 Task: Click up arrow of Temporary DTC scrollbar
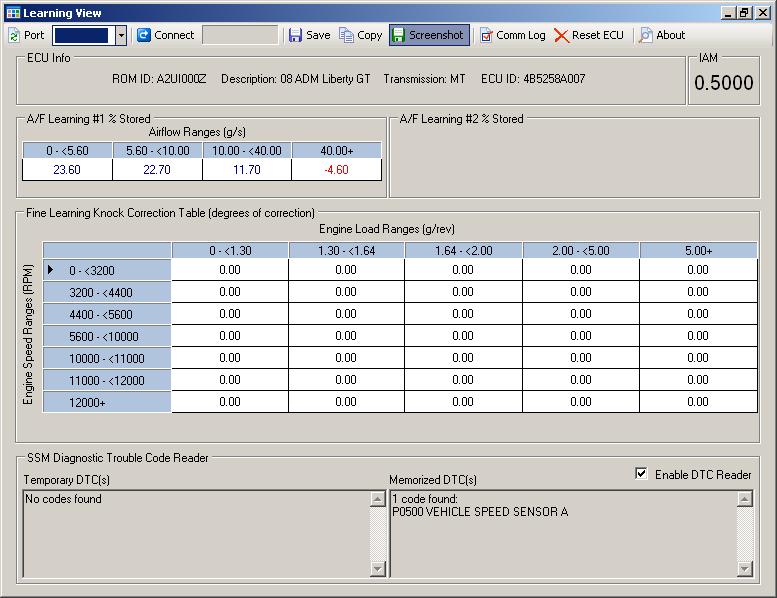click(x=378, y=499)
